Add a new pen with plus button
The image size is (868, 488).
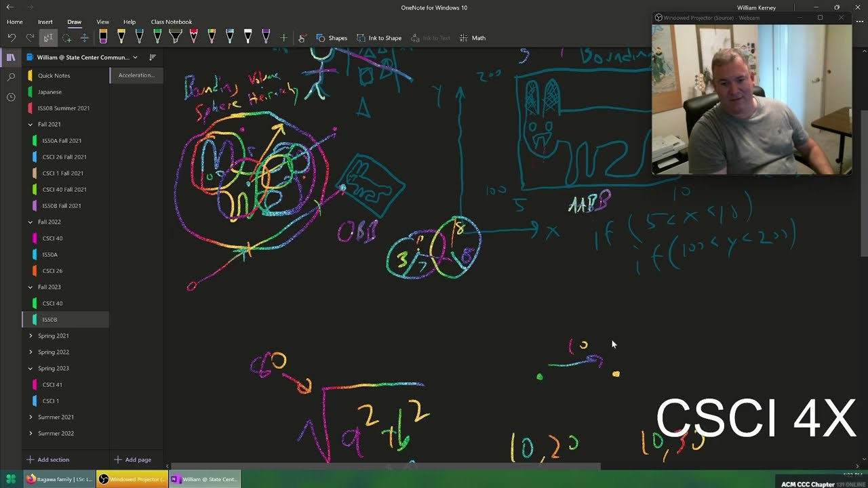pyautogui.click(x=283, y=38)
